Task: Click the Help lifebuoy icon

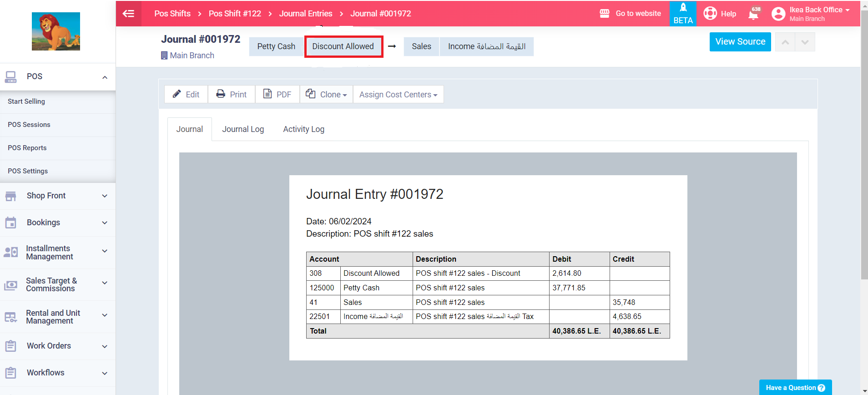Action: (710, 14)
